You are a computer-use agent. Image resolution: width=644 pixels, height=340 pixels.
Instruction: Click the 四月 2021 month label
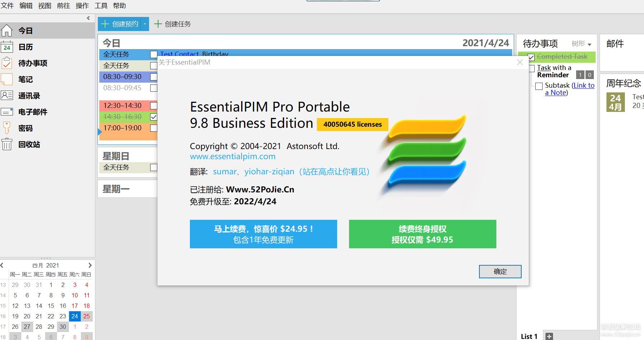point(46,265)
